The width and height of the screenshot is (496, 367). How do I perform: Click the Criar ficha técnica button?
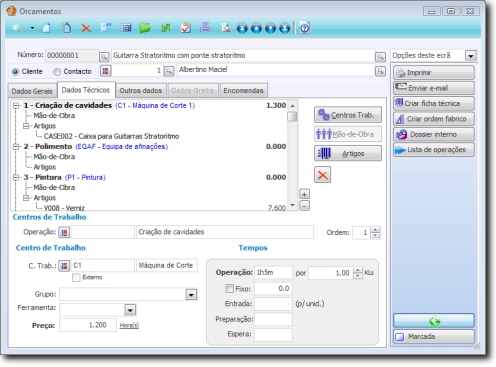(x=434, y=103)
